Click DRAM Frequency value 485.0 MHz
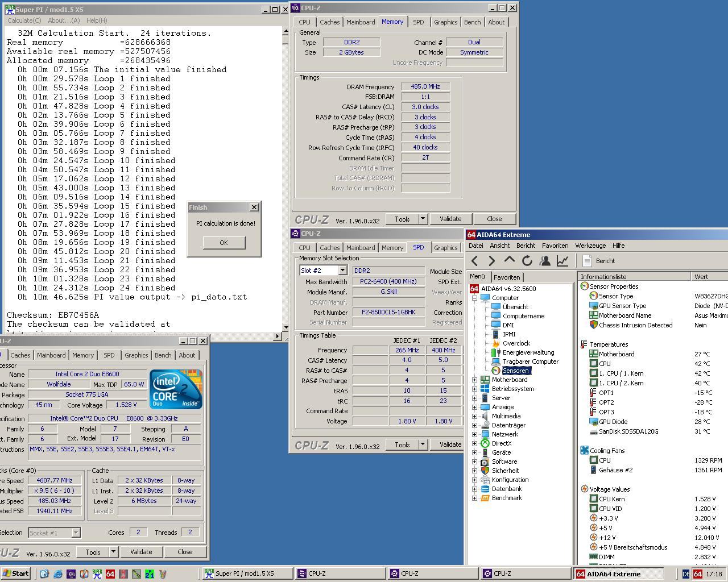The width and height of the screenshot is (728, 582). (x=425, y=86)
